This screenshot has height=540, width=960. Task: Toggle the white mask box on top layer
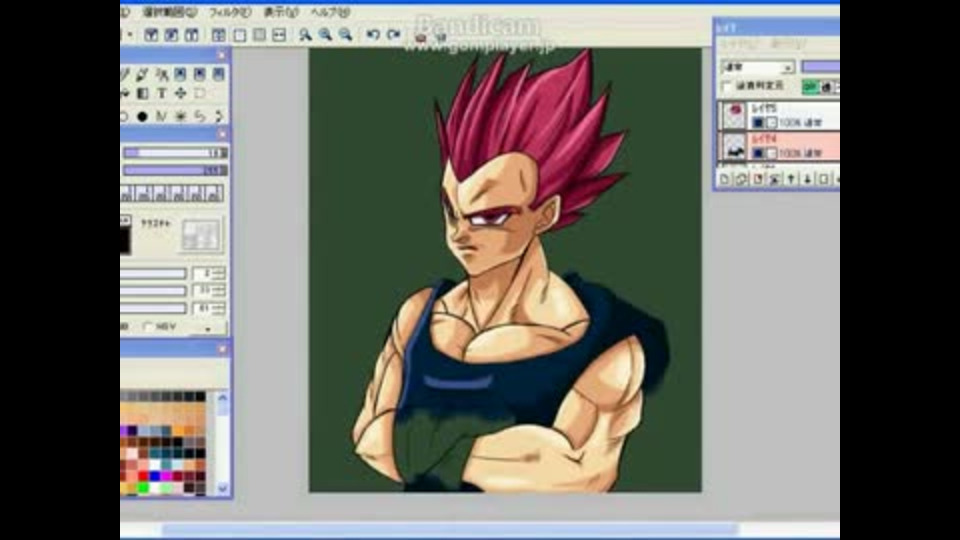[771, 122]
